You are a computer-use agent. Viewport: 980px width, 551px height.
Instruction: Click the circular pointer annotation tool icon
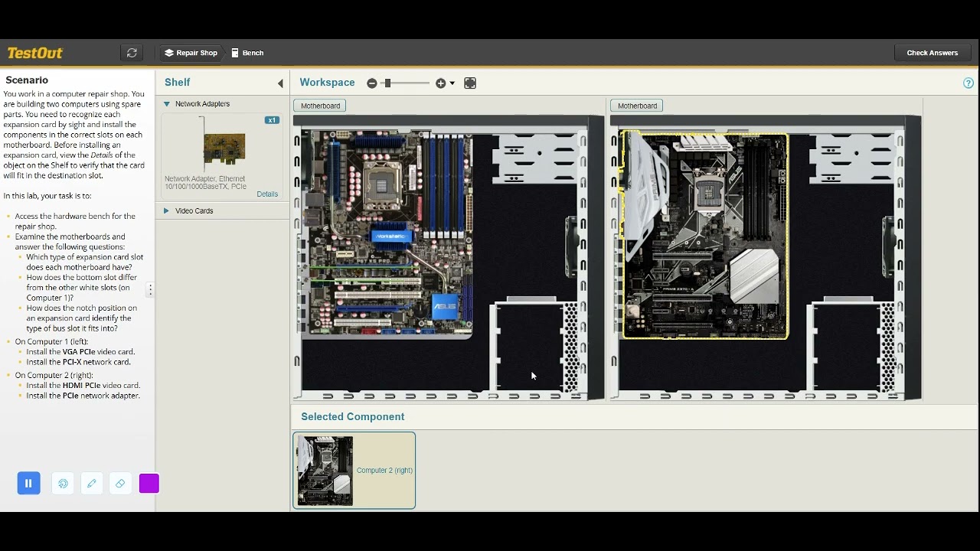(x=63, y=484)
